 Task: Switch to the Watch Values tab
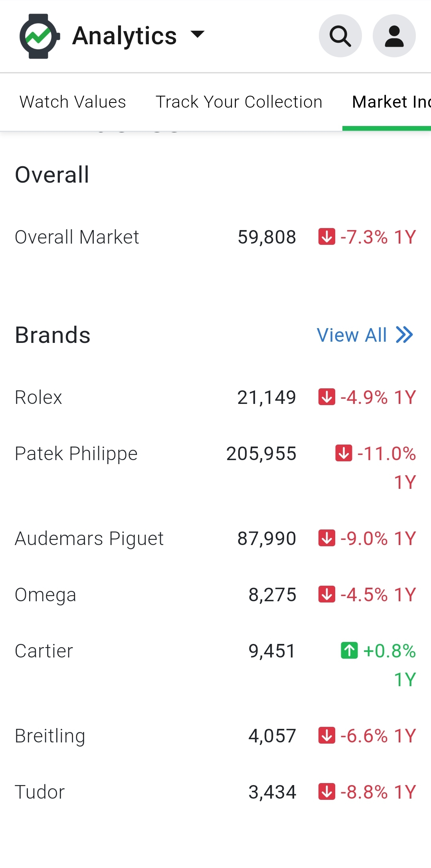(73, 102)
